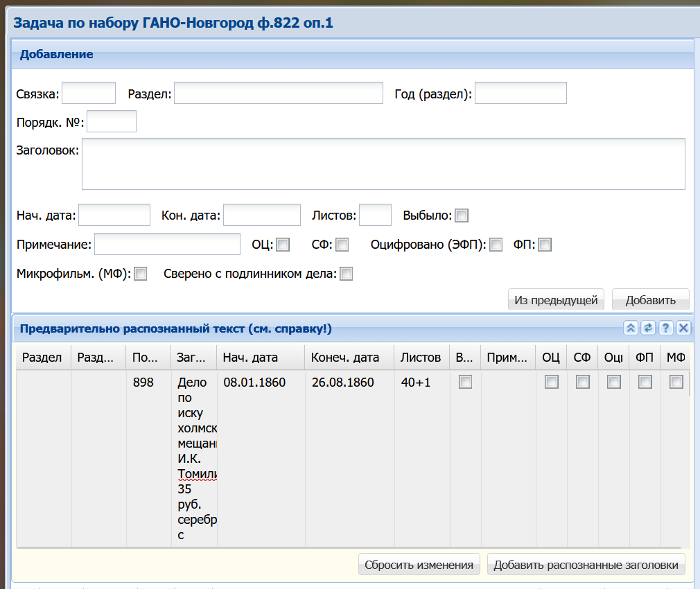Viewport: 700px width, 589px height.
Task: Click the refresh icon in recognized text panel
Action: (x=648, y=328)
